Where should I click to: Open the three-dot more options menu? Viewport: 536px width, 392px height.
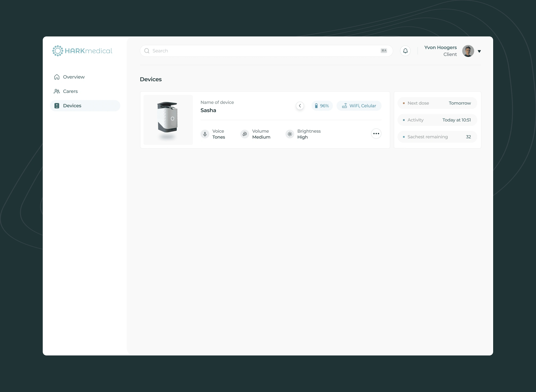(x=376, y=134)
